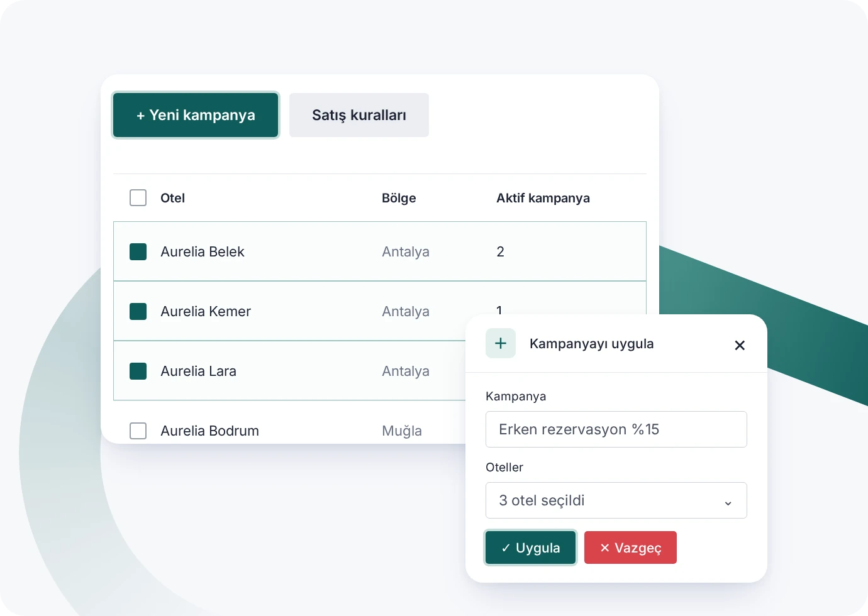Click Antalya in the Aurelia Kemer row

click(x=406, y=311)
